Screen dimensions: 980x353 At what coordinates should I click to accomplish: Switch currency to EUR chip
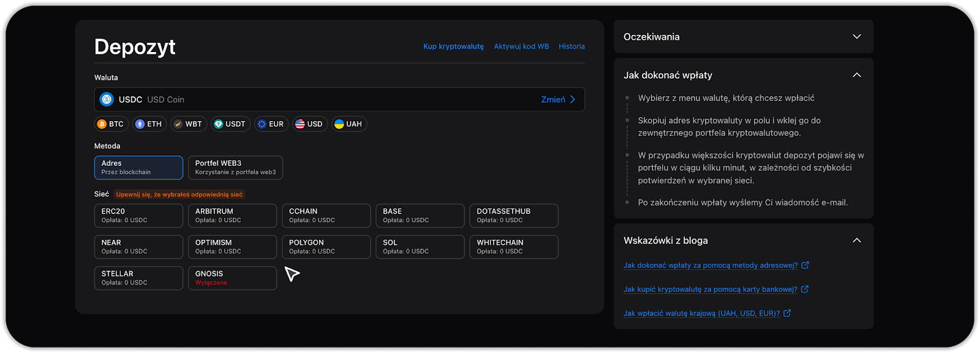(x=271, y=124)
